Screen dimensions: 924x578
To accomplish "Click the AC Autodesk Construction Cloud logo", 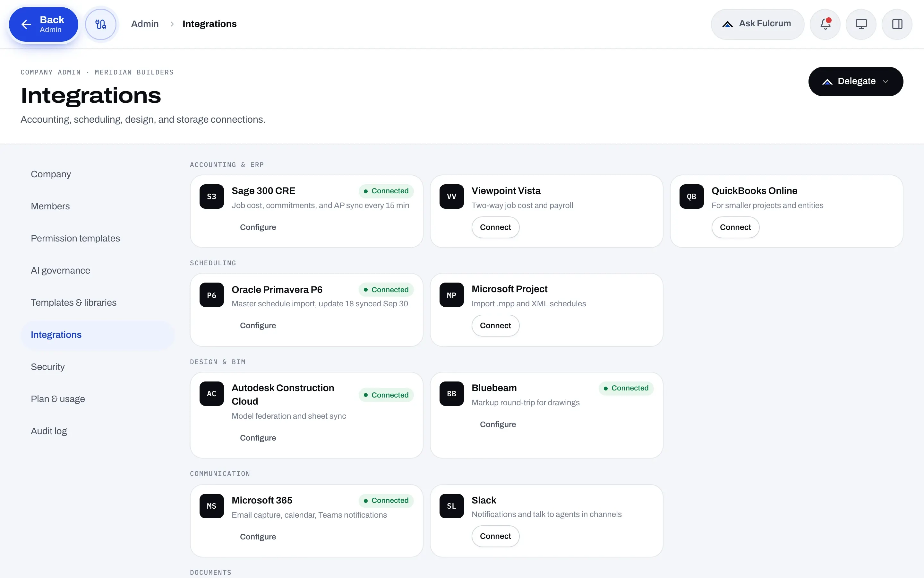I will (211, 394).
